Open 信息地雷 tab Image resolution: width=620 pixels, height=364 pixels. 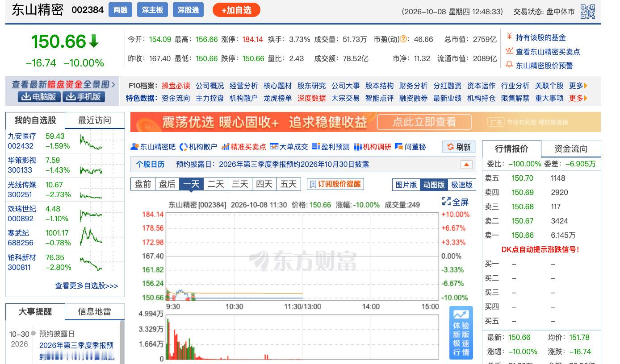pos(95,312)
